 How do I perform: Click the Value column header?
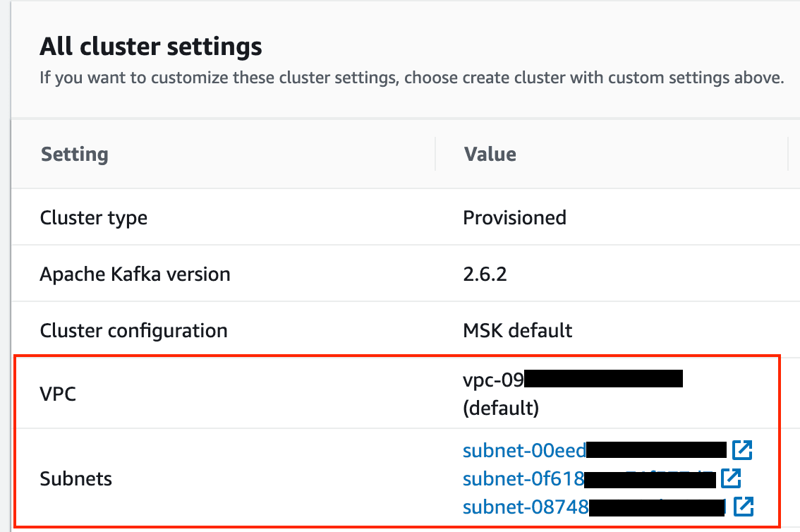coord(490,154)
